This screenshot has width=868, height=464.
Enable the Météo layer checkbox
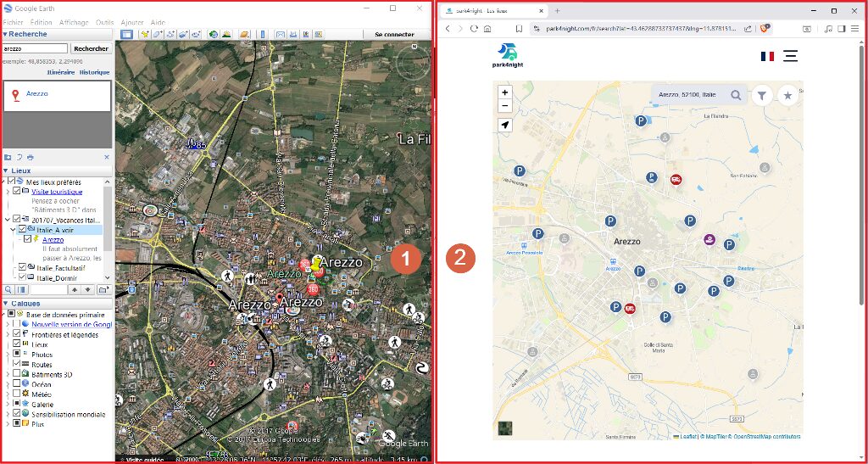tap(17, 394)
